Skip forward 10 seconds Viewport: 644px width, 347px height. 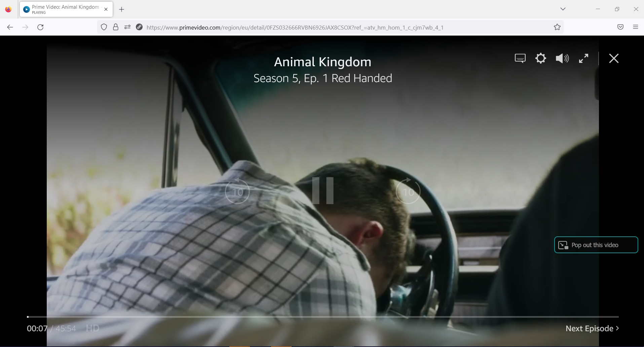pos(408,192)
